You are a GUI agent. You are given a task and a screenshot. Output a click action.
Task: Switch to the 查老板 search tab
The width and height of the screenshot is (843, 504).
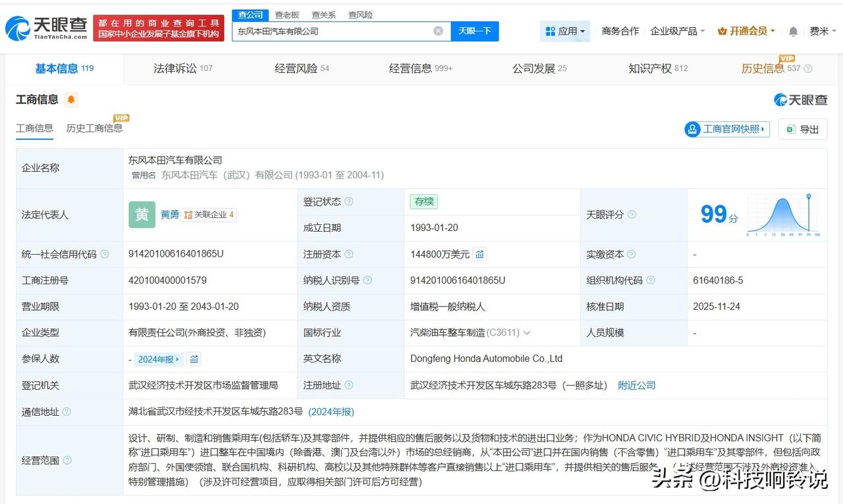click(x=286, y=14)
